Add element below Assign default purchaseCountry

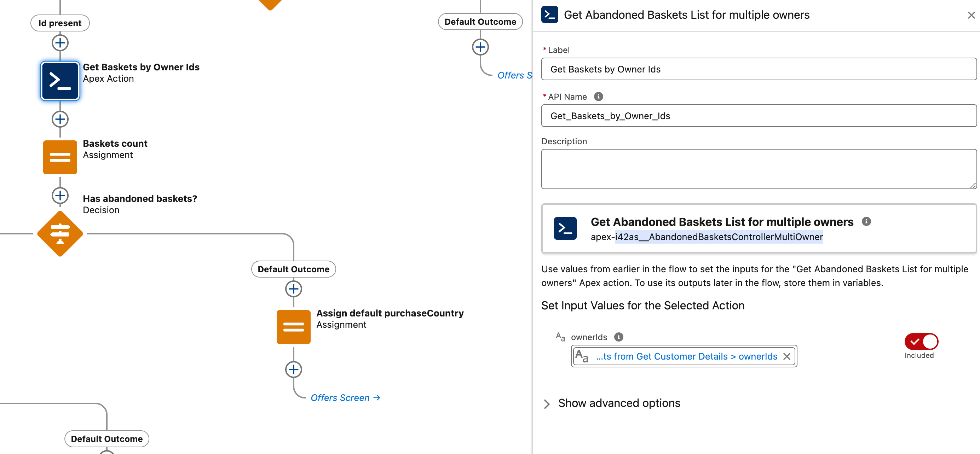tap(293, 369)
